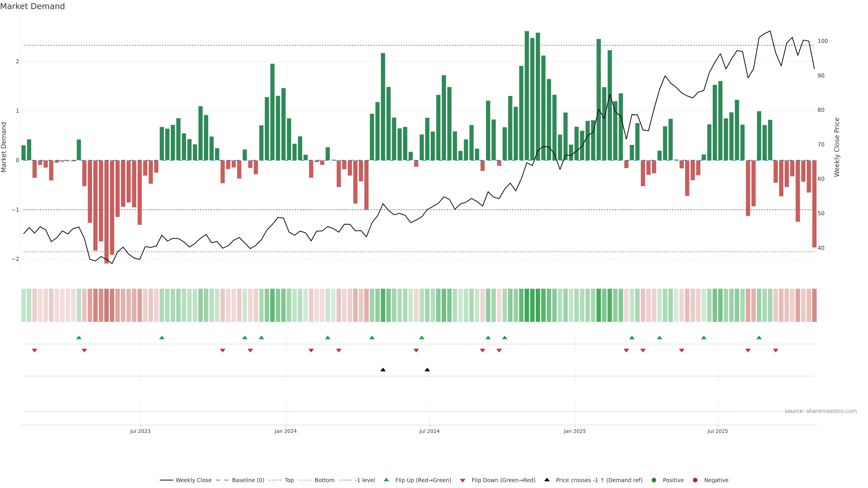This screenshot has width=868, height=488.
Task: Click the Jan 2025 x-axis label
Action: click(575, 432)
